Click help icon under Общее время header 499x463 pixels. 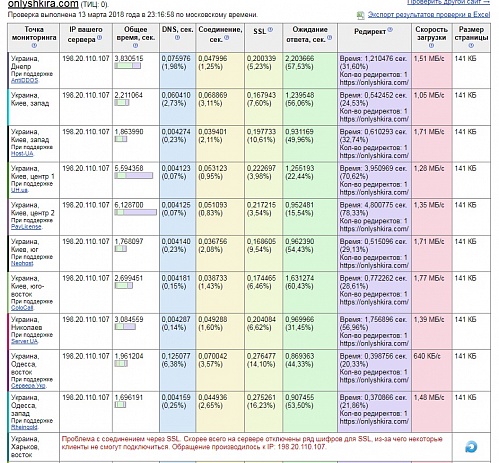pyautogui.click(x=135, y=46)
